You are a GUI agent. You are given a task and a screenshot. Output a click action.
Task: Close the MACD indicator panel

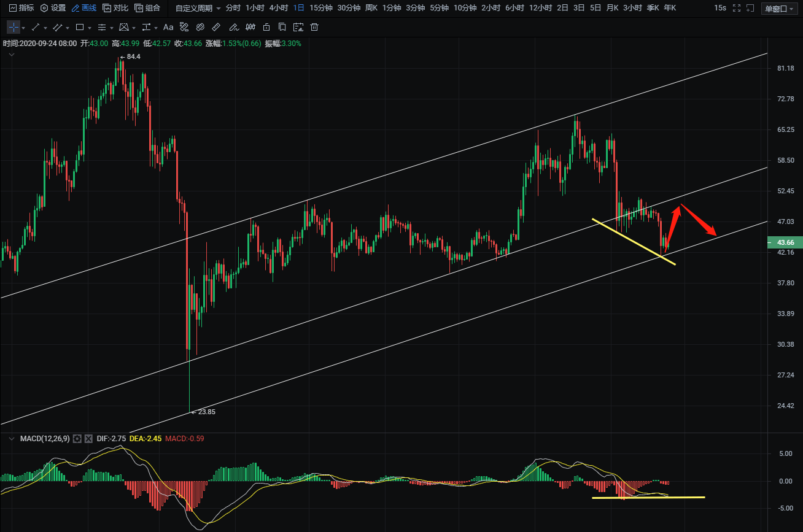point(88,439)
